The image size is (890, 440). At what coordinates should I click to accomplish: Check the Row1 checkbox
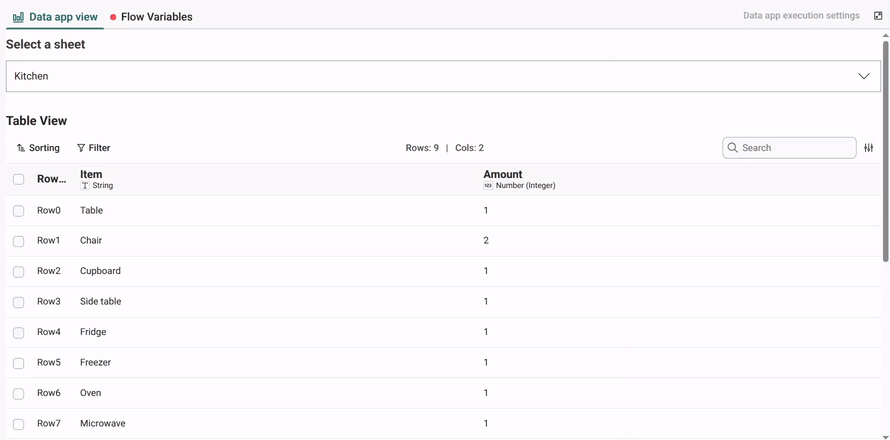pos(19,241)
